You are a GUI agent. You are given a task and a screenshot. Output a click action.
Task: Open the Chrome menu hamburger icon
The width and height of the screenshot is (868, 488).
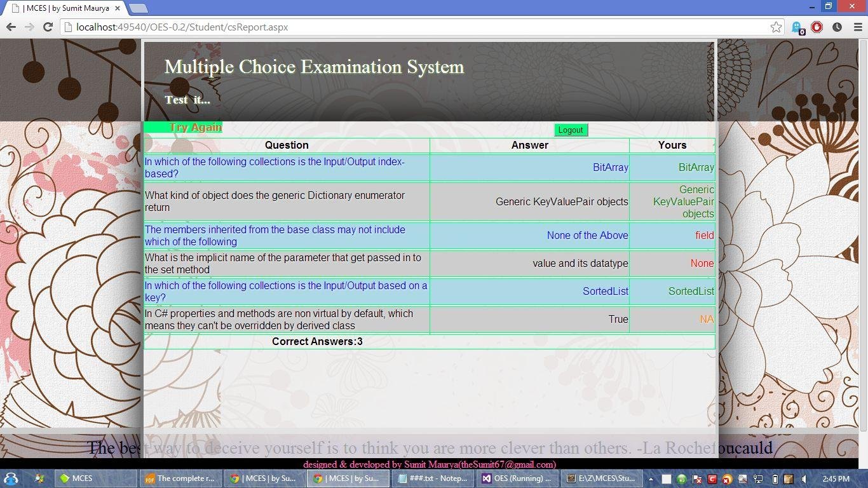coord(858,27)
